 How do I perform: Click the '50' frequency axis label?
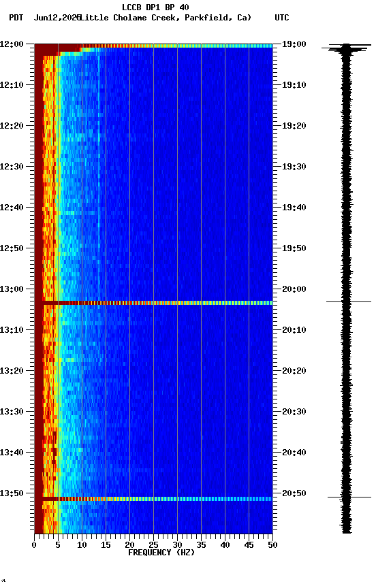[x=272, y=545]
